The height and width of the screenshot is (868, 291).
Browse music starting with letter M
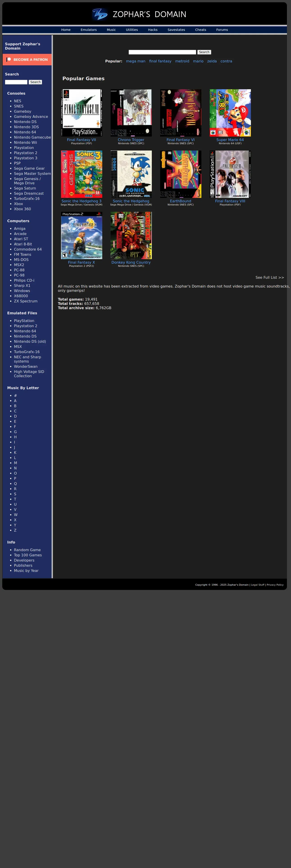(16, 463)
